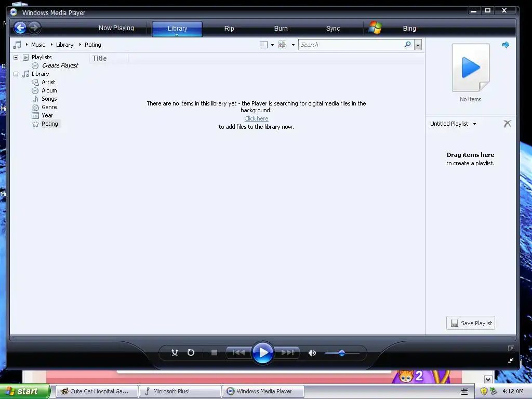Open the Windows start menu
Screen dimensions: 532x399
point(25,391)
